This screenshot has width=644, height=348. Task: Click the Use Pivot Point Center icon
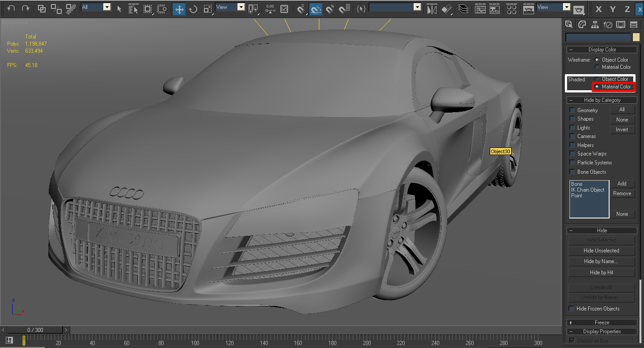click(254, 8)
